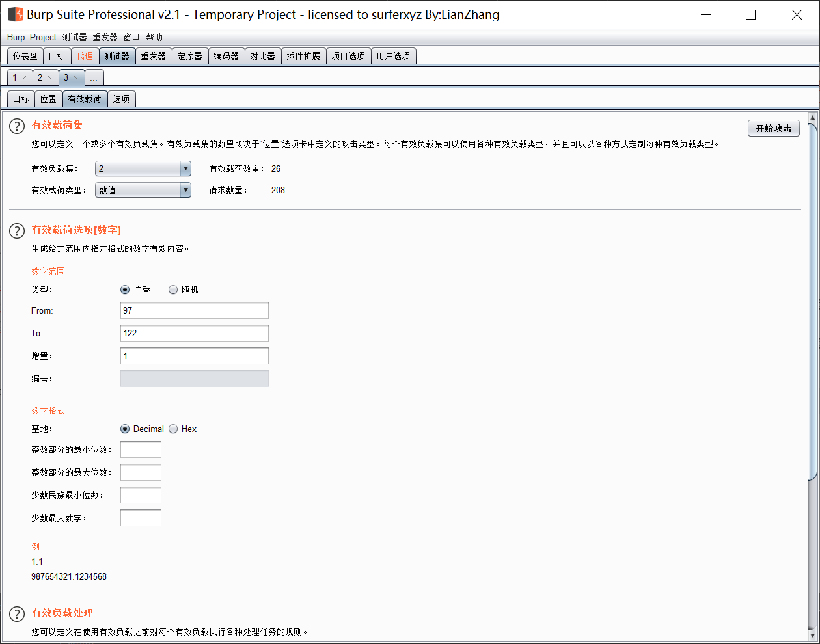The width and height of the screenshot is (820, 644).
Task: Click the To field containing 122
Action: (195, 334)
